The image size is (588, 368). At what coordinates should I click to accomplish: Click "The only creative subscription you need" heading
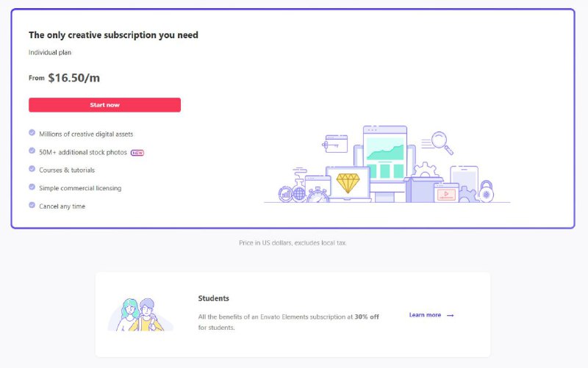tap(113, 35)
